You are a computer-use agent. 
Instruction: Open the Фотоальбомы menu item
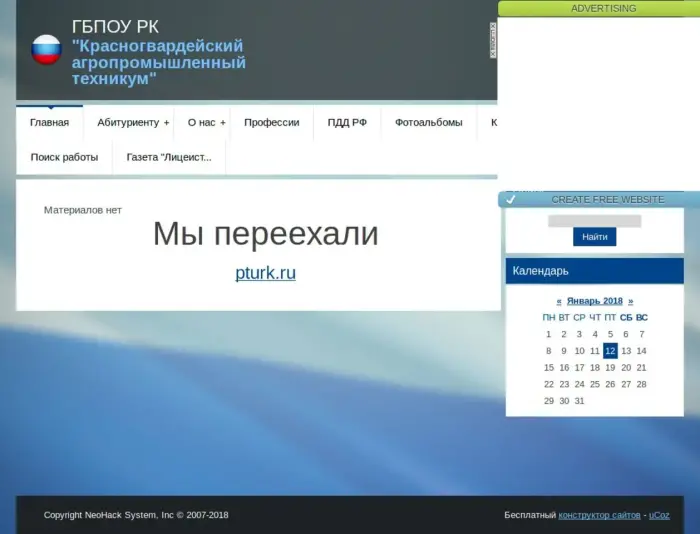[x=428, y=123]
